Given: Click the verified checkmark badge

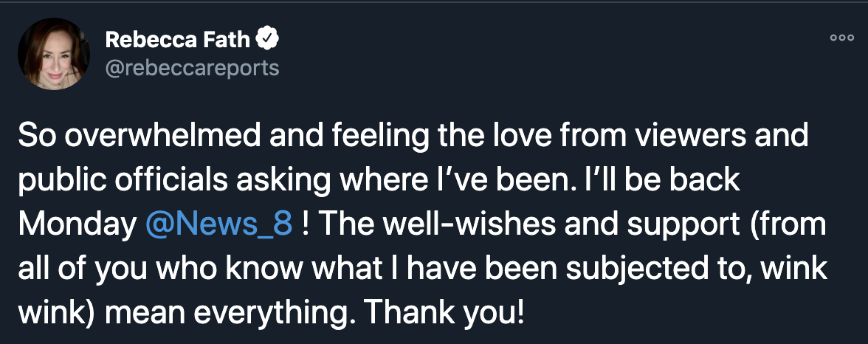Looking at the screenshot, I should tap(266, 39).
